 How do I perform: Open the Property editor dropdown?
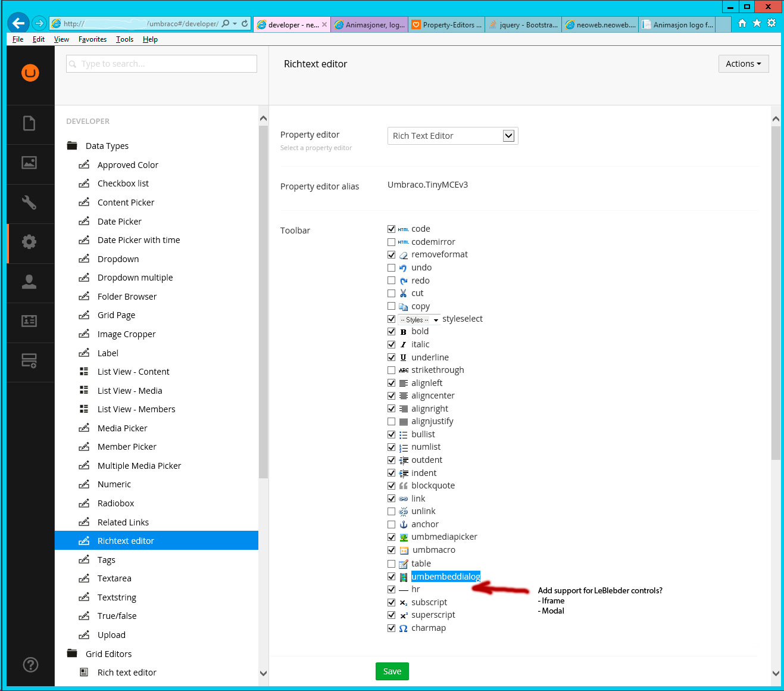[452, 136]
